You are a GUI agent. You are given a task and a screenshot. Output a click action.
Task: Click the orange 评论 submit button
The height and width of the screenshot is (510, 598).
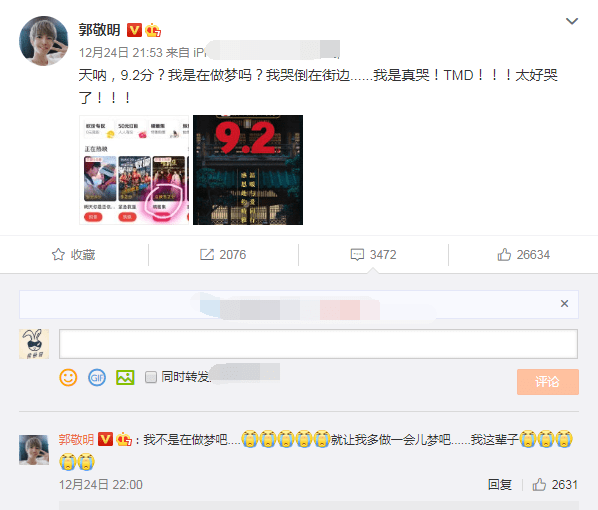tap(548, 382)
